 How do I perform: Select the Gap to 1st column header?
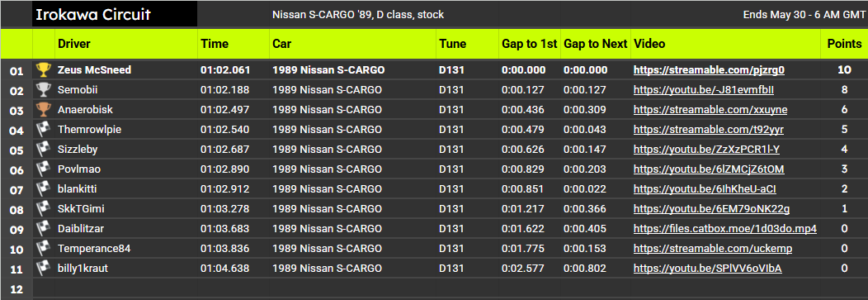pos(529,44)
